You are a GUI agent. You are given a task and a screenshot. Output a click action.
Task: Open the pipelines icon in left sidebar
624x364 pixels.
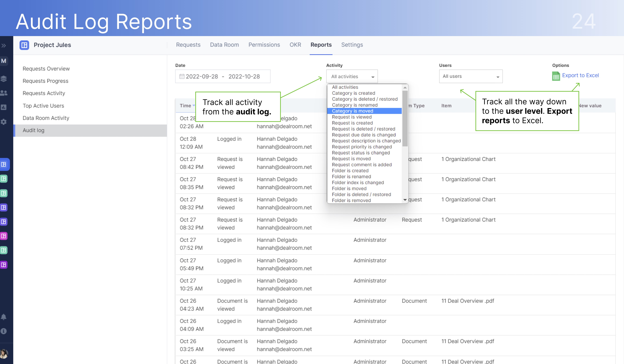tap(4, 79)
